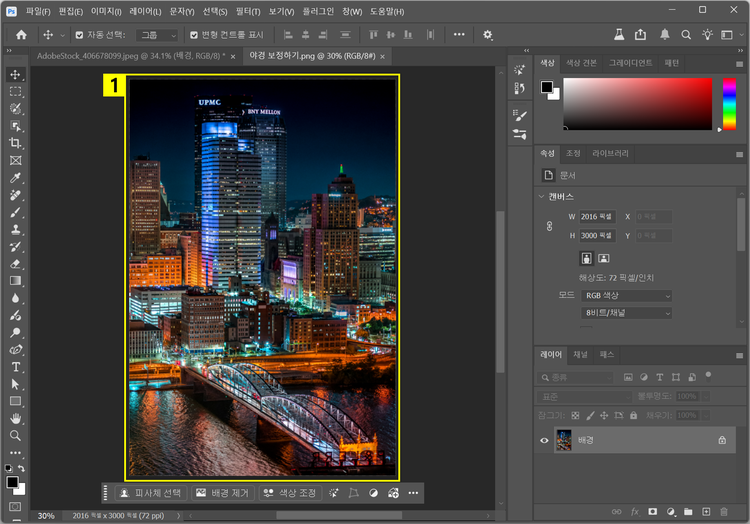
Task: Switch to the AdobeStock_406678099.jpeg document tab
Action: click(x=130, y=56)
